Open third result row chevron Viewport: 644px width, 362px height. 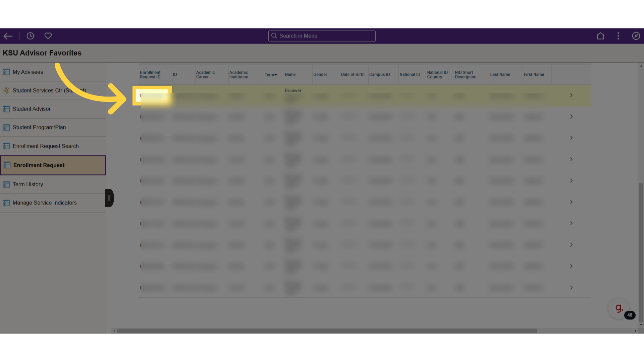(571, 138)
